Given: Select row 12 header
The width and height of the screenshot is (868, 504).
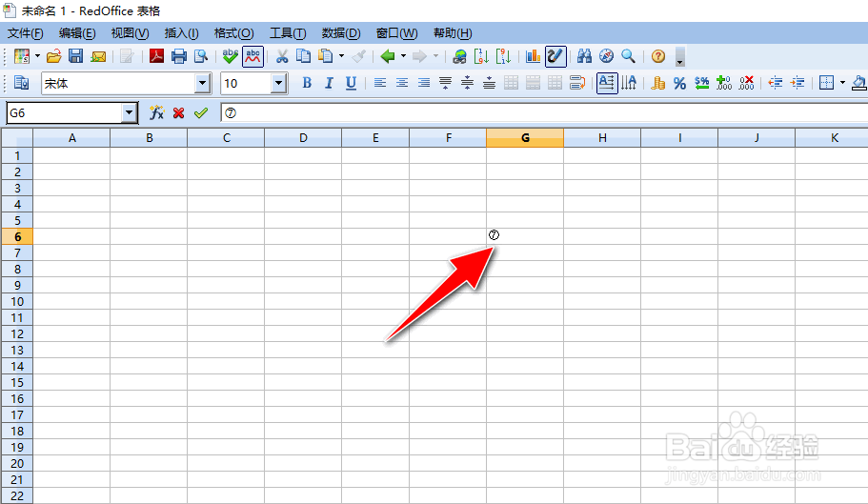Looking at the screenshot, I should pyautogui.click(x=17, y=333).
